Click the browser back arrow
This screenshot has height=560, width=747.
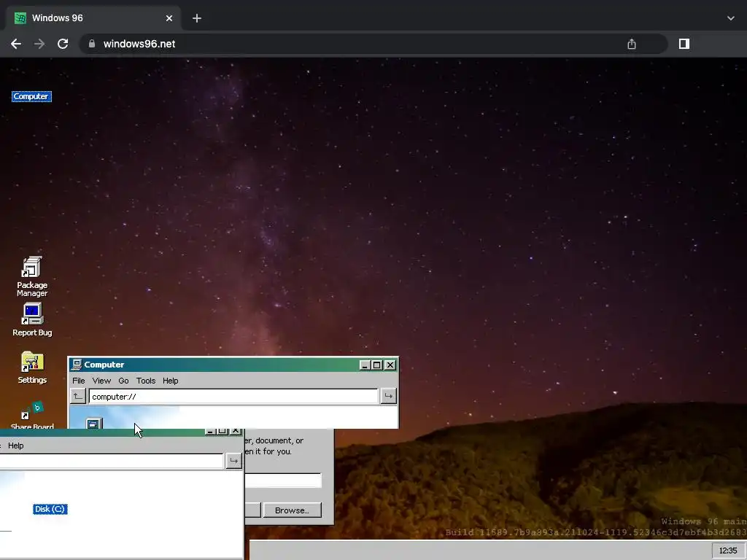click(x=16, y=44)
